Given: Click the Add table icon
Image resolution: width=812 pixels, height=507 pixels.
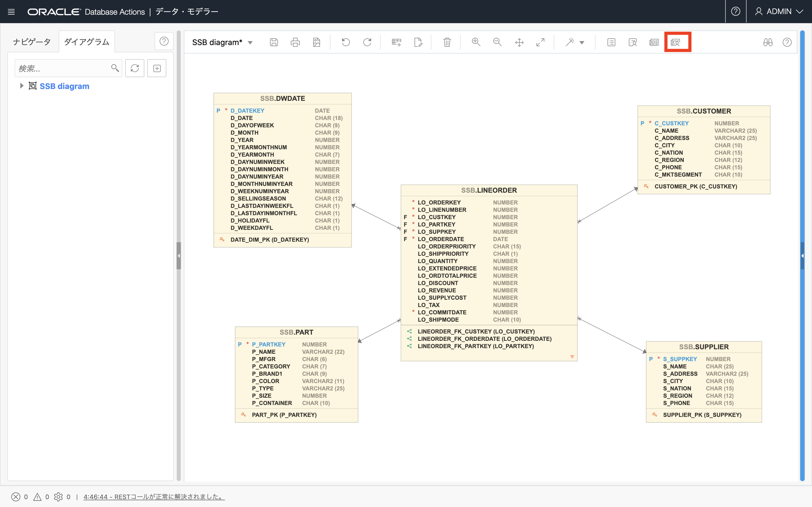Looking at the screenshot, I should 396,42.
